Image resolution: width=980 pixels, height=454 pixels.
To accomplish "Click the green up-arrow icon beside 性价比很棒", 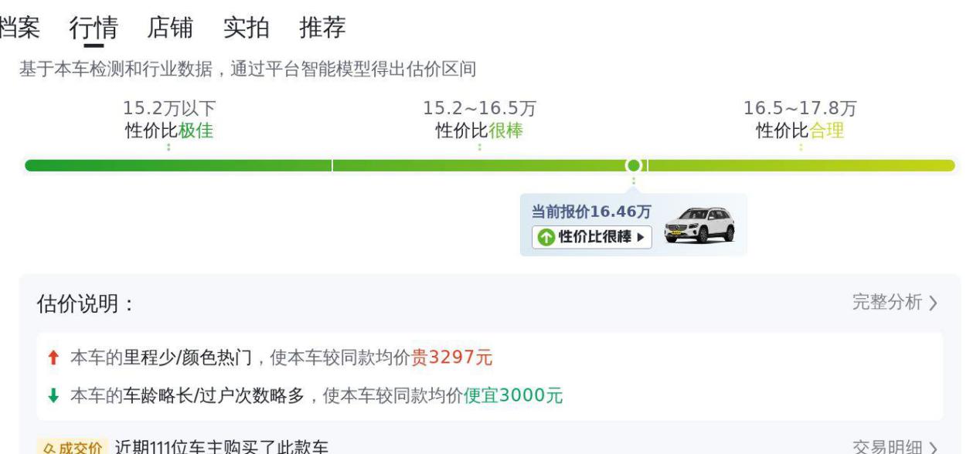I will click(546, 237).
